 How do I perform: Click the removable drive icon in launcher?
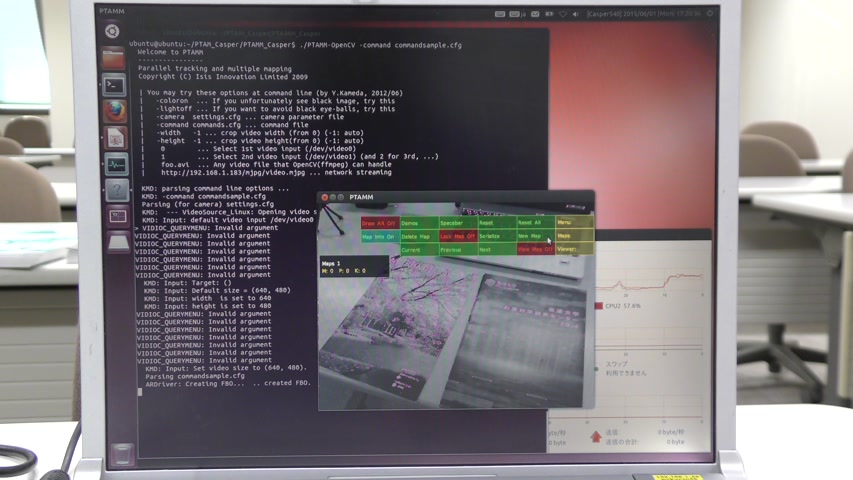pyautogui.click(x=119, y=242)
